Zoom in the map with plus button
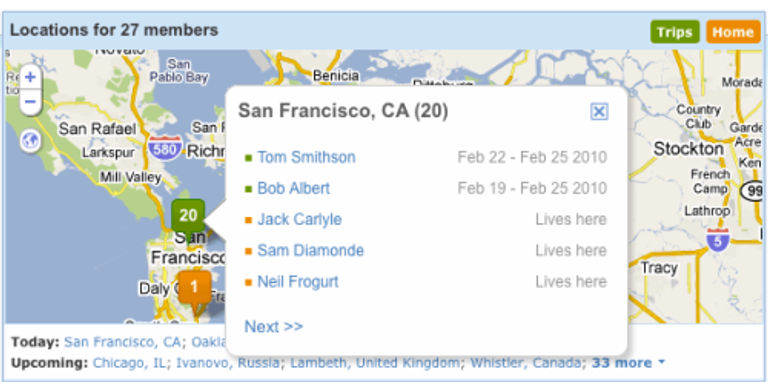The height and width of the screenshot is (382, 768). click(30, 77)
